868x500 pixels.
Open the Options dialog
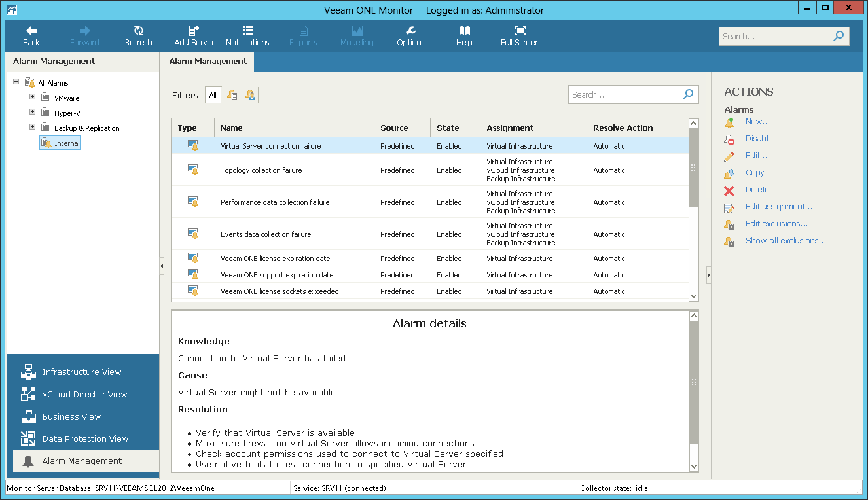coord(410,36)
